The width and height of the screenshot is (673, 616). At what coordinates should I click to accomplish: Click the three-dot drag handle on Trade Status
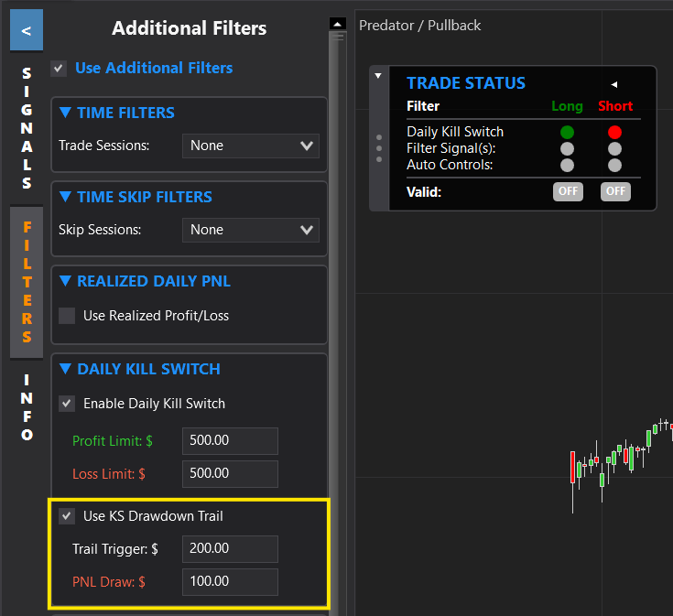[379, 148]
